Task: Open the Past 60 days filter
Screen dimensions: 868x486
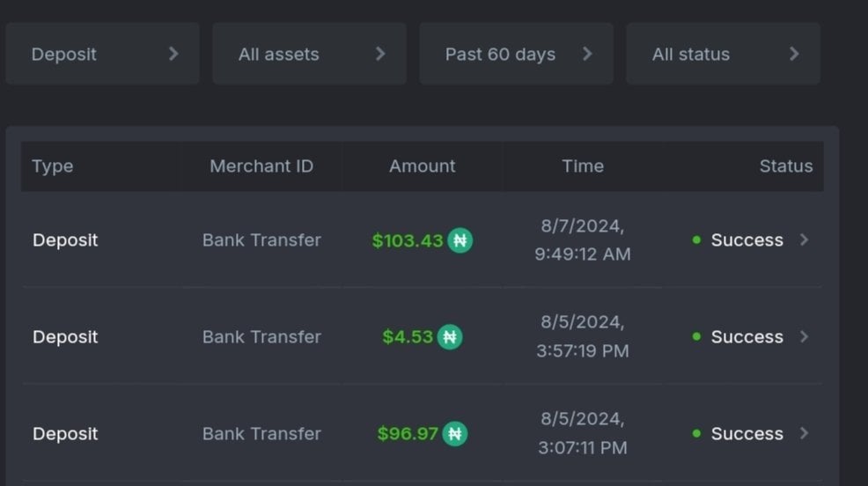Action: point(516,54)
